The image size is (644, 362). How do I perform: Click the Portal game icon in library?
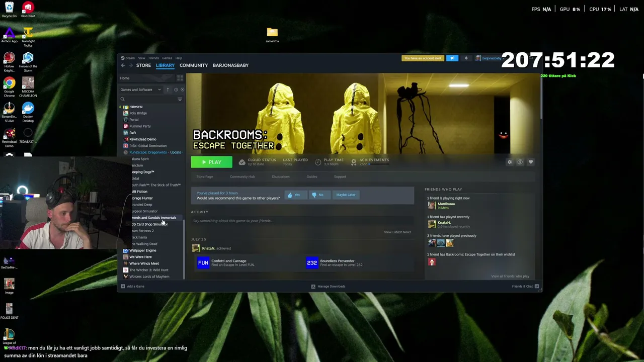(x=126, y=120)
